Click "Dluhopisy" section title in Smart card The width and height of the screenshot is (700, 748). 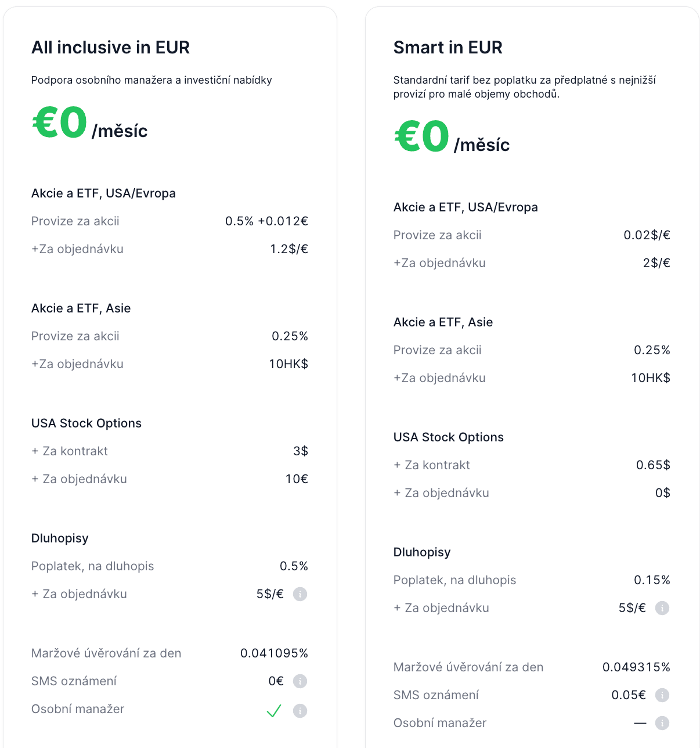(x=422, y=552)
